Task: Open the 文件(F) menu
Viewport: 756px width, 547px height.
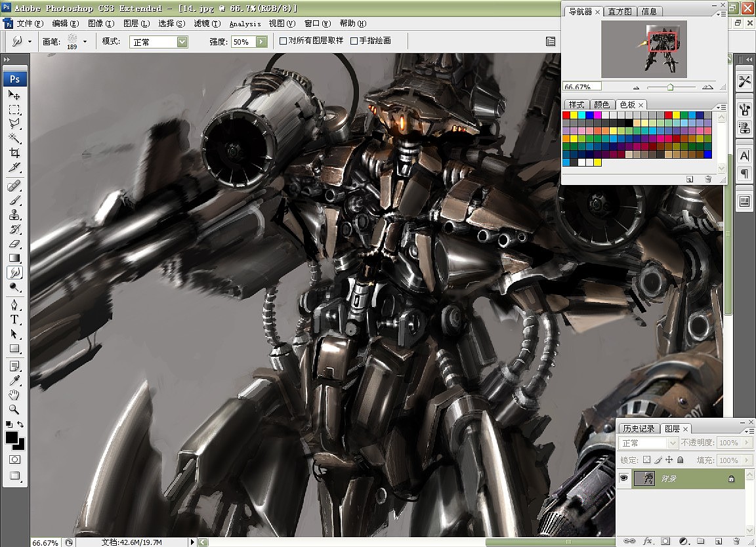Action: [x=30, y=24]
